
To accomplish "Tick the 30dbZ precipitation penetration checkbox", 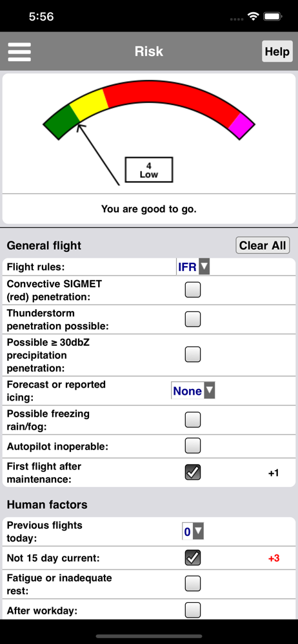I will point(193,354).
